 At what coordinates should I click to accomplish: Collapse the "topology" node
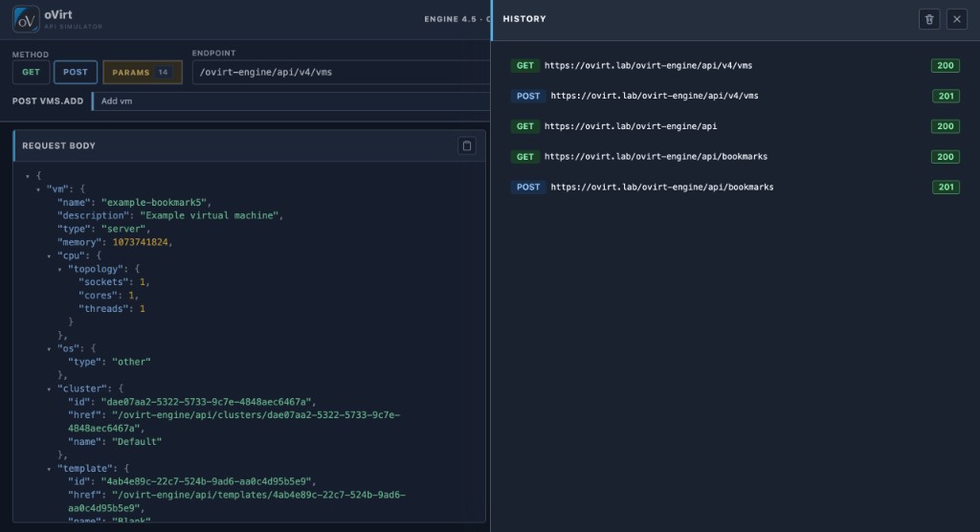pos(59,270)
